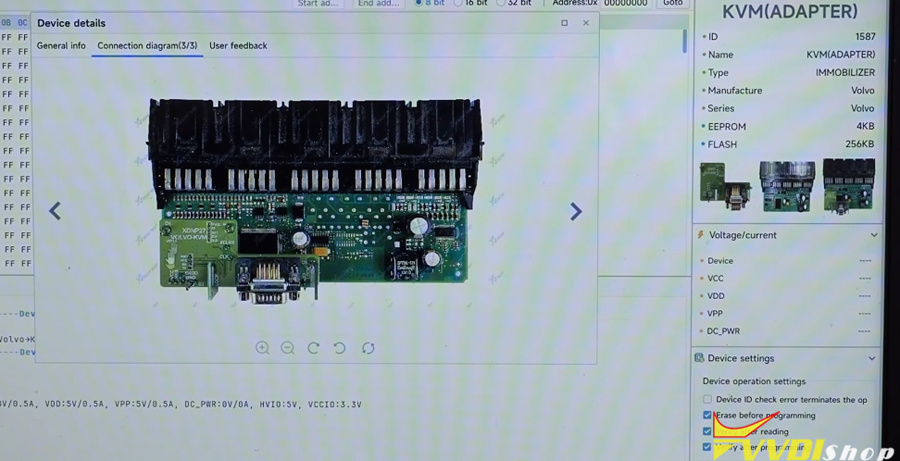Uncheck Erase before programming
The image size is (900, 461).
pyautogui.click(x=707, y=415)
